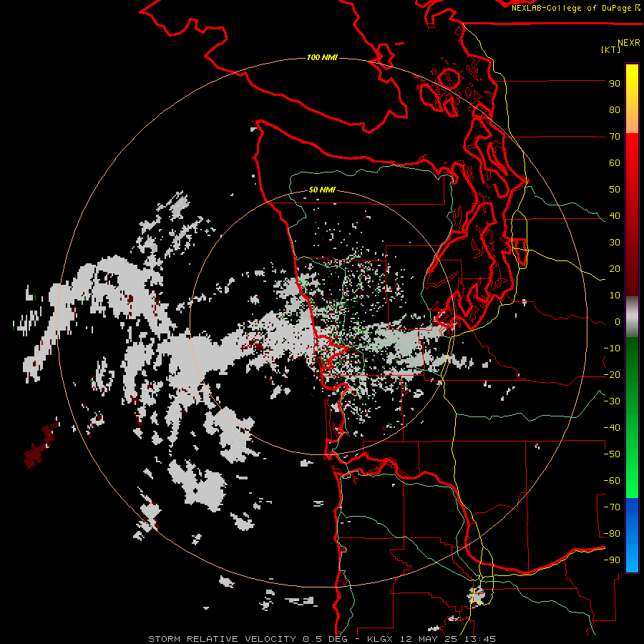Click the KT units label above color scale
This screenshot has height=644, width=644.
pos(611,49)
